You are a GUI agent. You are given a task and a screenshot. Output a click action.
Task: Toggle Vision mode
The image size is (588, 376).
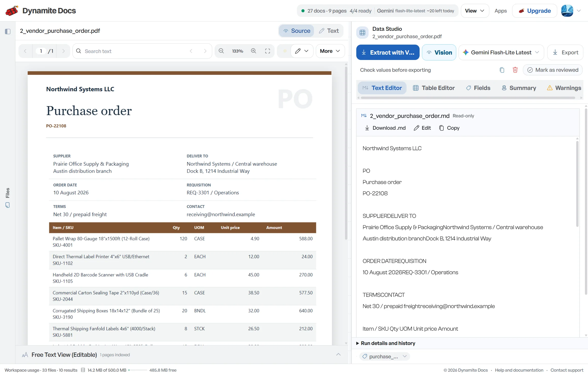click(439, 53)
